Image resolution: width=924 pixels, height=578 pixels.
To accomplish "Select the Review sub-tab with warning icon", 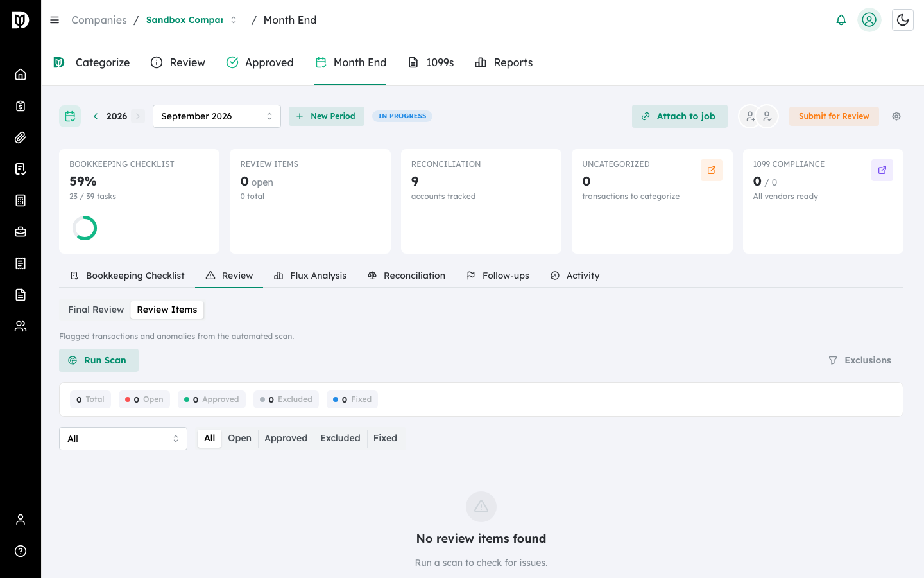I will click(229, 276).
